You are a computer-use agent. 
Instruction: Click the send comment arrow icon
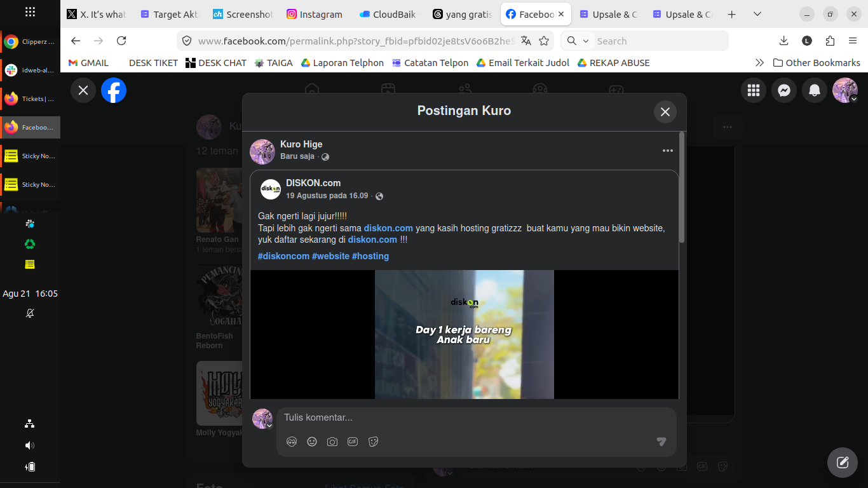661,442
